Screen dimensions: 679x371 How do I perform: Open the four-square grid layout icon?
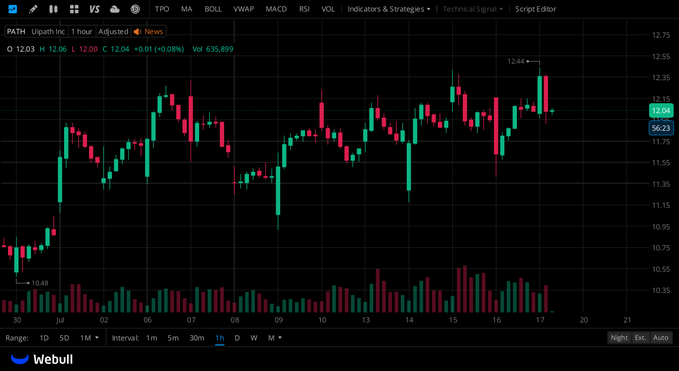(74, 9)
